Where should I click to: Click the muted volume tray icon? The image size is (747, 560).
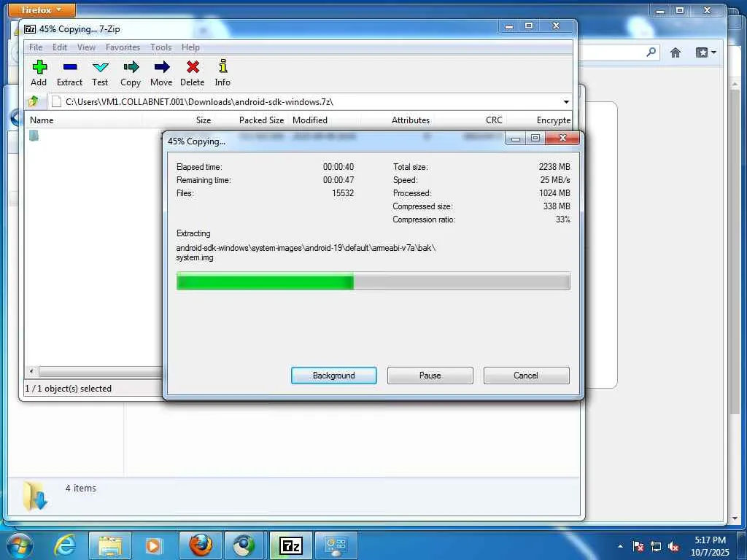pyautogui.click(x=673, y=547)
